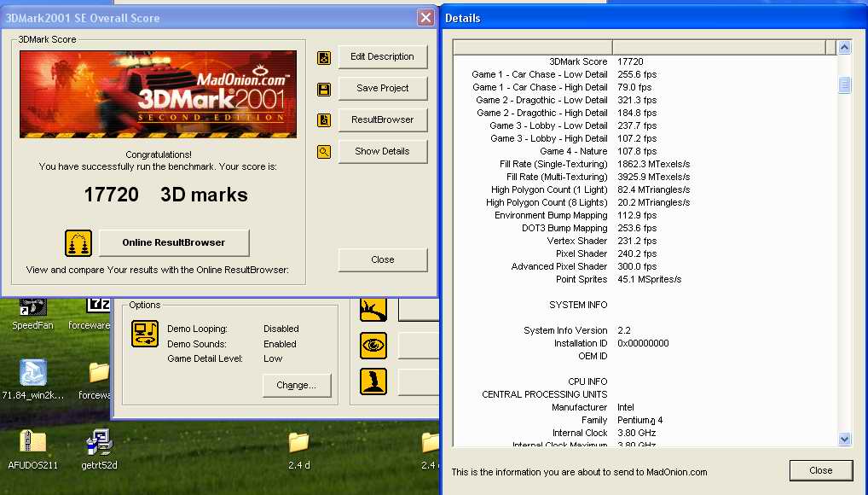Select 'Game 4 - Nature' row

click(645, 151)
